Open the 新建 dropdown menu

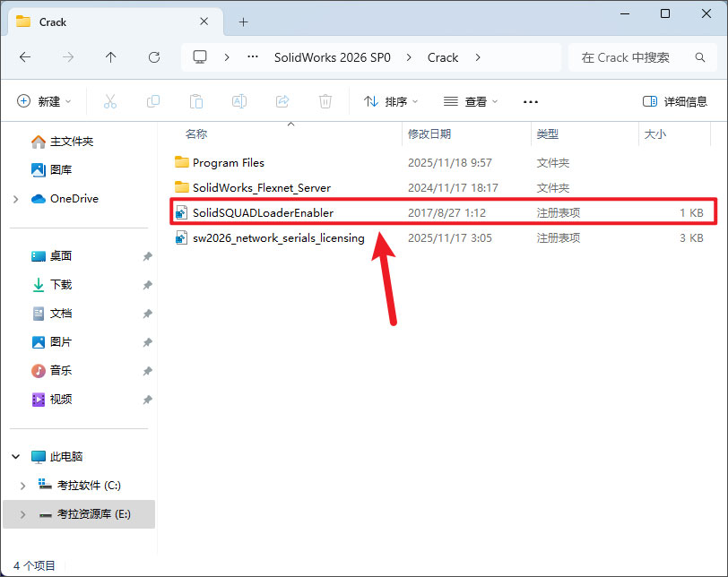[45, 102]
